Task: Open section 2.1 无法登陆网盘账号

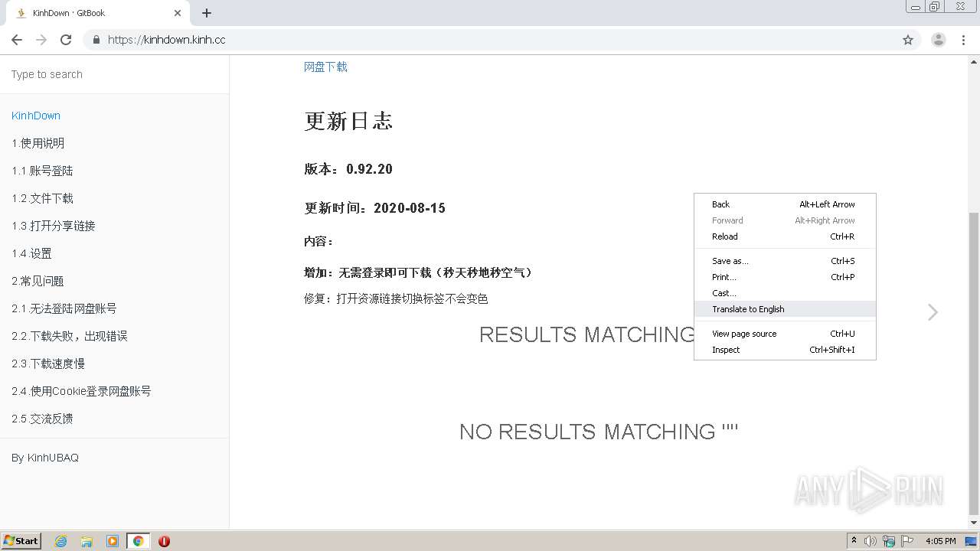Action: click(64, 308)
